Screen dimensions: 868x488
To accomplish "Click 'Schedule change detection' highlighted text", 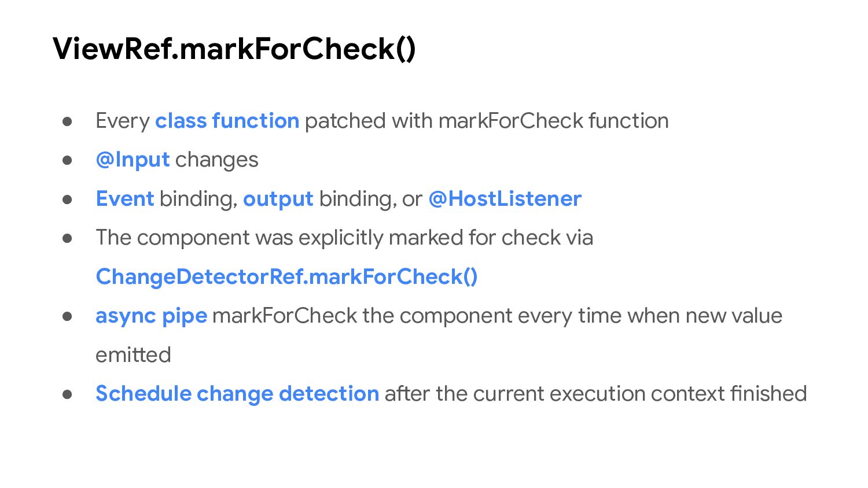I will 237,394.
